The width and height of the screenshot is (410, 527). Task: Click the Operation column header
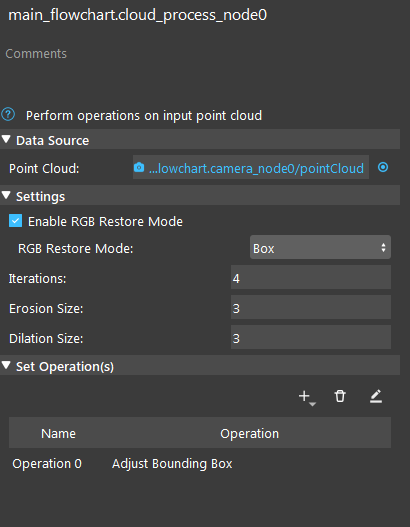click(x=249, y=433)
